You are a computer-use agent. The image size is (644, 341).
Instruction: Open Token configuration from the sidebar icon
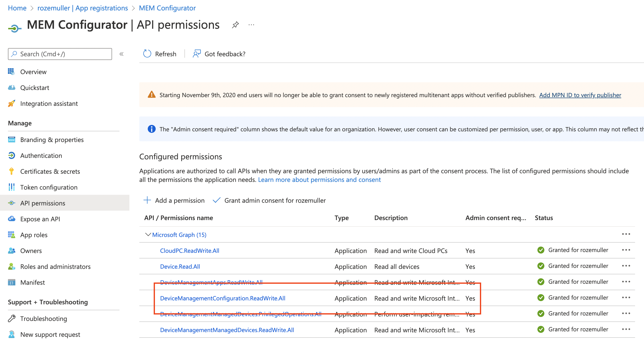point(11,187)
